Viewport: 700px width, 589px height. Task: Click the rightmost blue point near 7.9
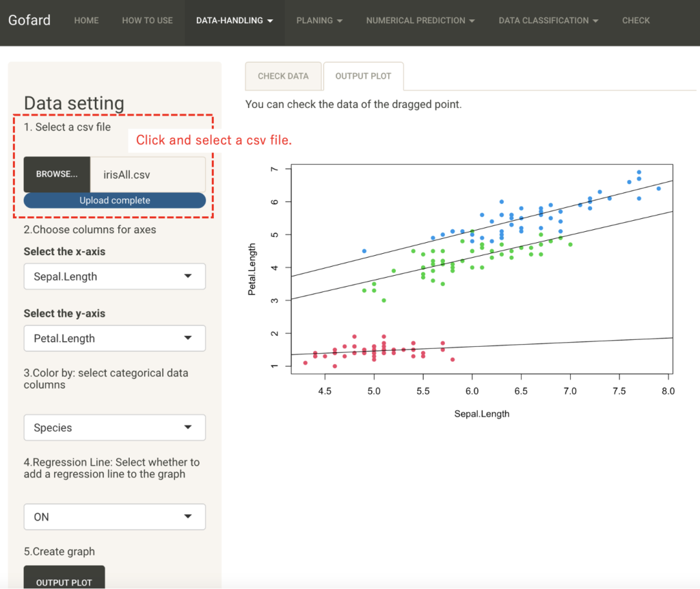pos(658,189)
